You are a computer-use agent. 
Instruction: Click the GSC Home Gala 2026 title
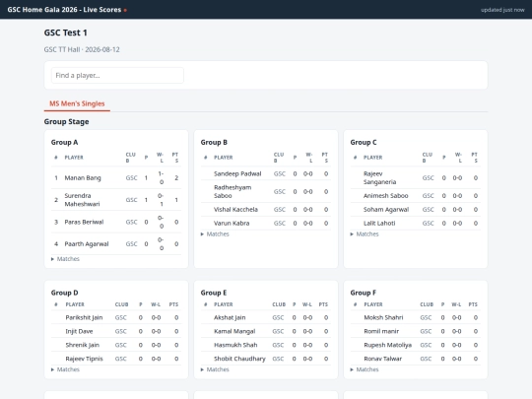64,10
